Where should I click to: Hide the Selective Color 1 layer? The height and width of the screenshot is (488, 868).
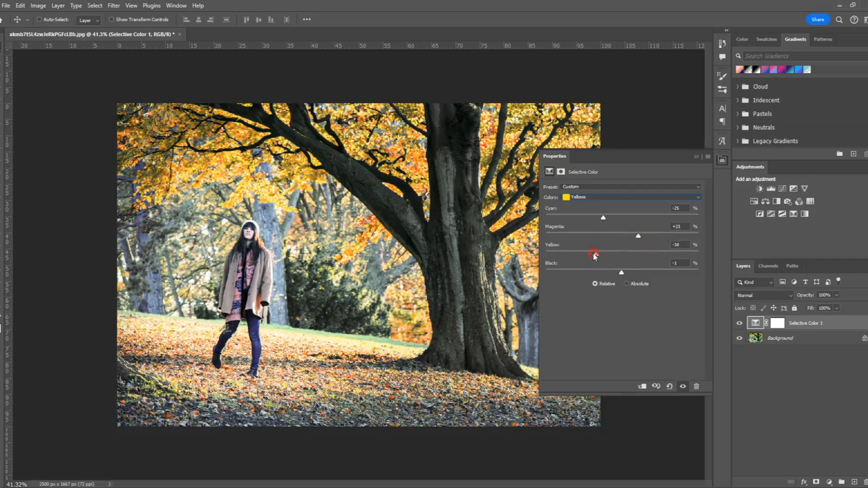(740, 323)
